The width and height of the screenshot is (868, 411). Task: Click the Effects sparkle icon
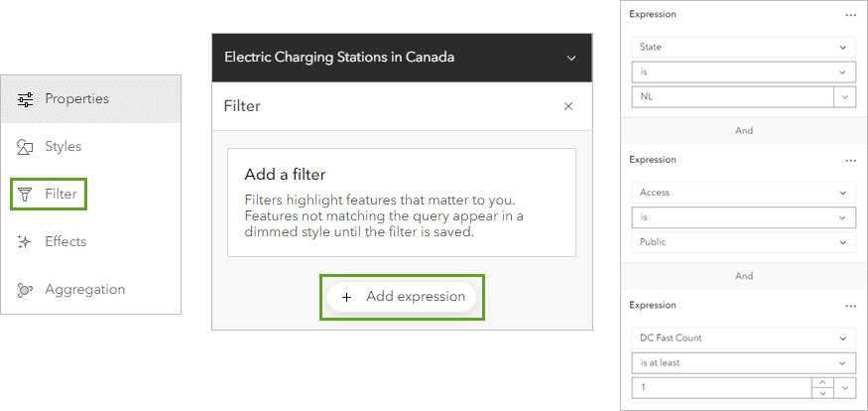coord(26,242)
